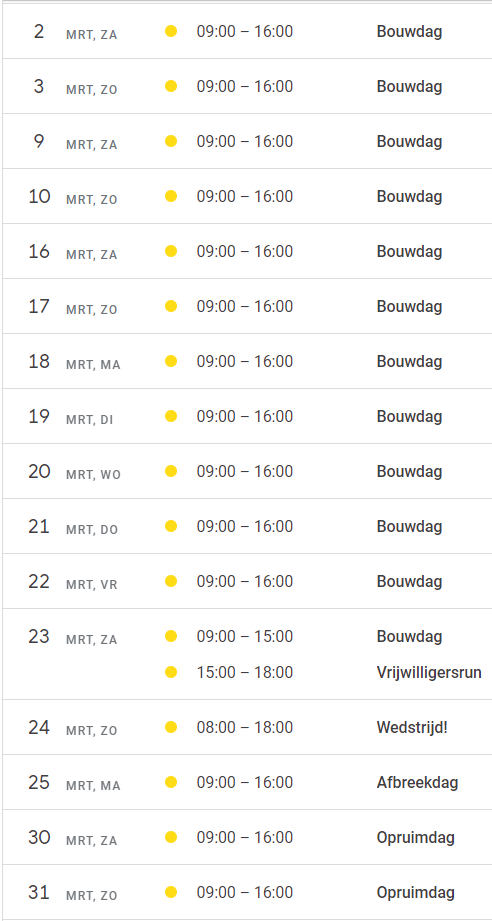
Task: Click the 08:00 – 18:00 time slot
Action: (x=245, y=727)
